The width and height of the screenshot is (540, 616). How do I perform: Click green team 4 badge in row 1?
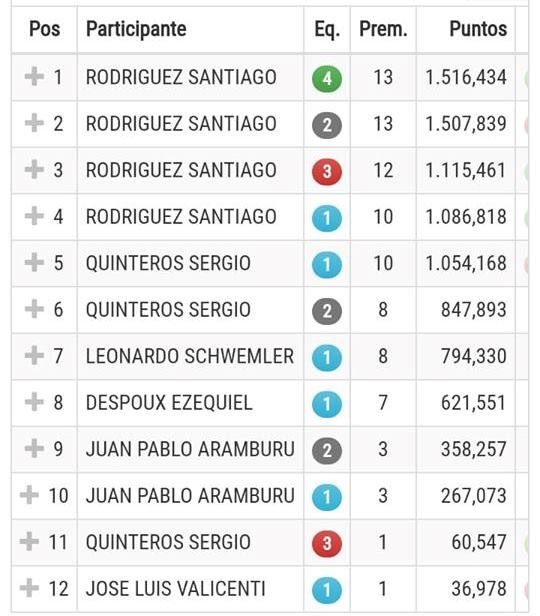[x=327, y=79]
